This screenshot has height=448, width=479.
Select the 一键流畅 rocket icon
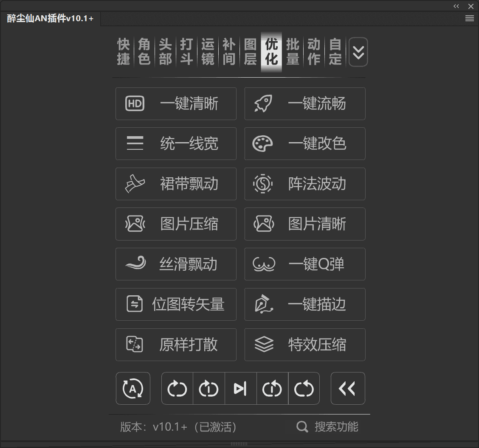pos(264,104)
